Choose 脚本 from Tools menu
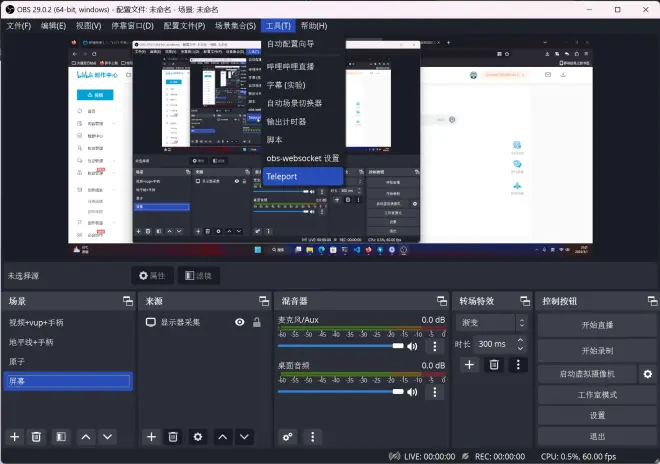The width and height of the screenshot is (660, 464). [x=303, y=140]
